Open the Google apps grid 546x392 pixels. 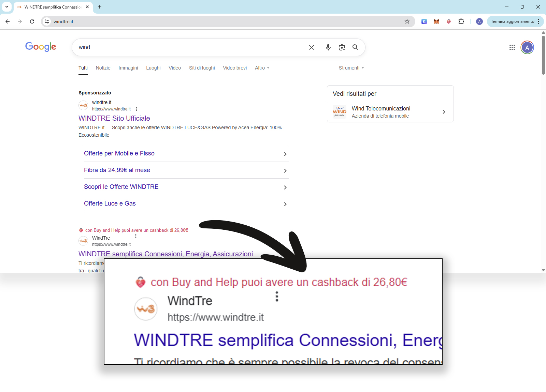[x=512, y=47]
